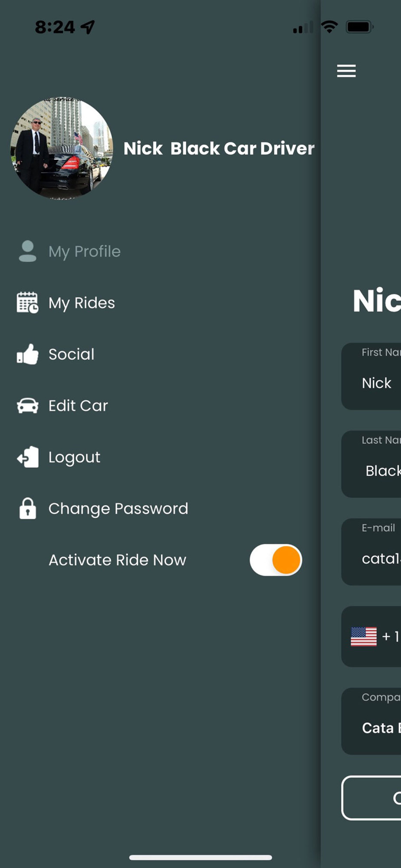401x868 pixels.
Task: Go to Change Password option
Action: (x=118, y=508)
